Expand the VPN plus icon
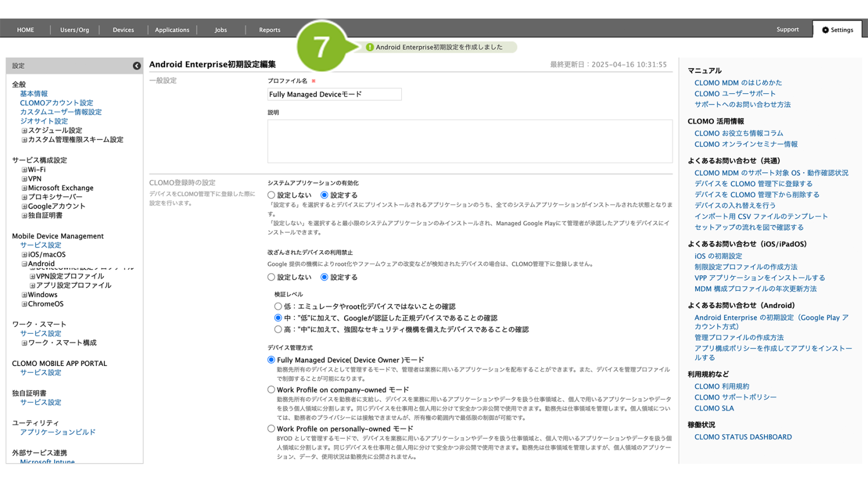 24,179
